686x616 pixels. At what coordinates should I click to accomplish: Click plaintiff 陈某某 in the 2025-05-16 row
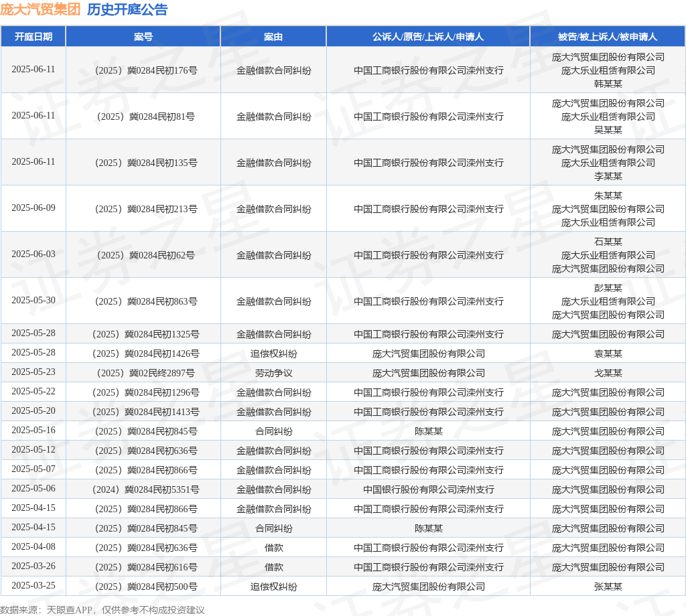tap(429, 431)
